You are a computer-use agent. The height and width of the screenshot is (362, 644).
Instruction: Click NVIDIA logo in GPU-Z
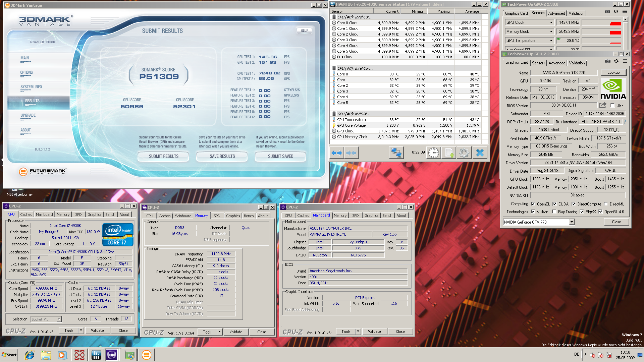pos(613,89)
